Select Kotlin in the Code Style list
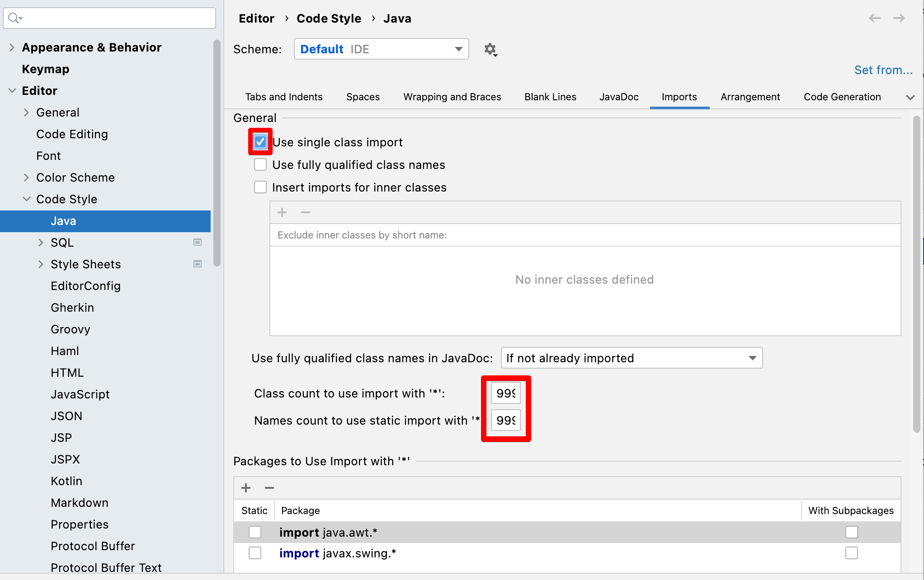This screenshot has width=924, height=580. pos(66,481)
